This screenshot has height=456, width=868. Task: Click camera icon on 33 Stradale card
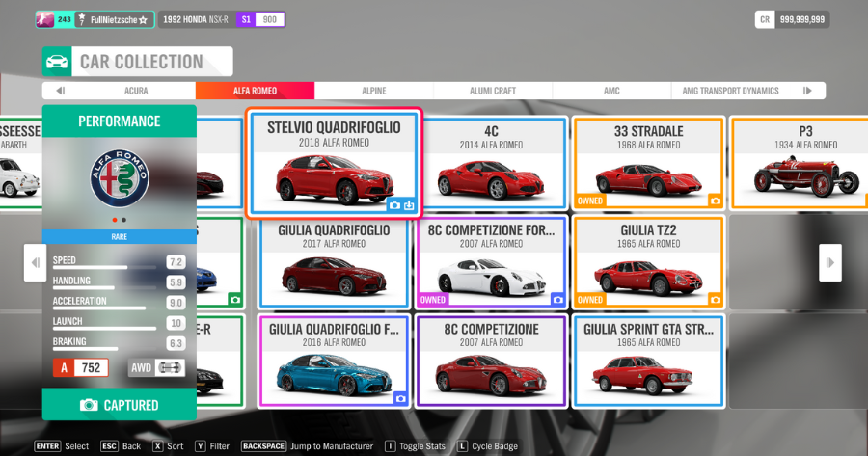[715, 201]
